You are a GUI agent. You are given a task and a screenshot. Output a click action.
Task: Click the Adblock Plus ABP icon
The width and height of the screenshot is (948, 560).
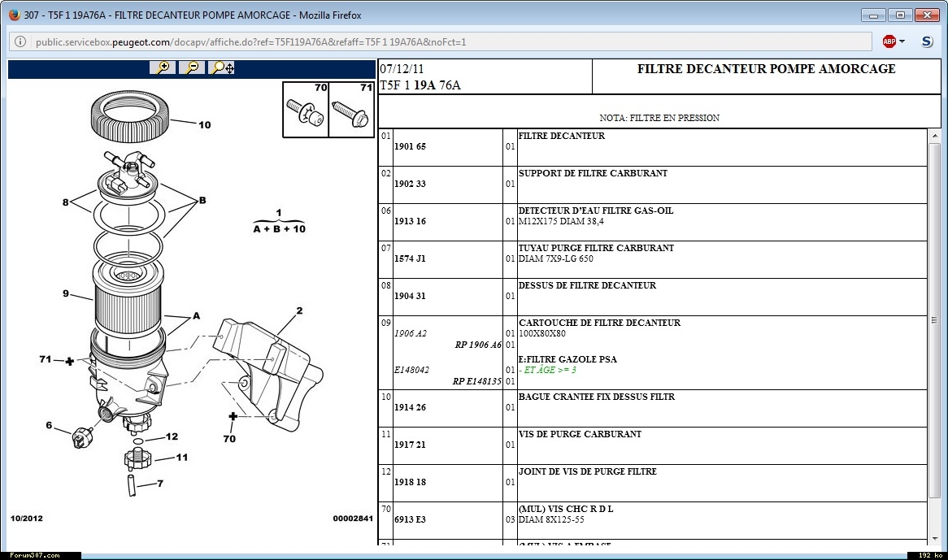click(889, 41)
